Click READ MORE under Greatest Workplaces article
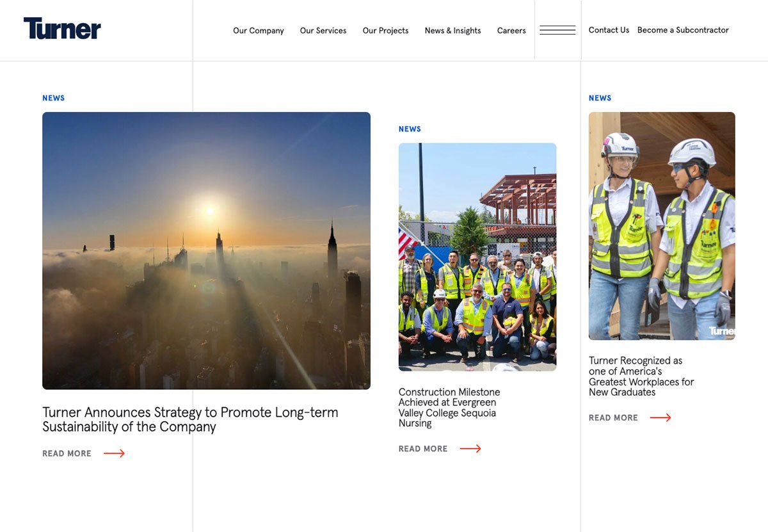 pos(613,417)
